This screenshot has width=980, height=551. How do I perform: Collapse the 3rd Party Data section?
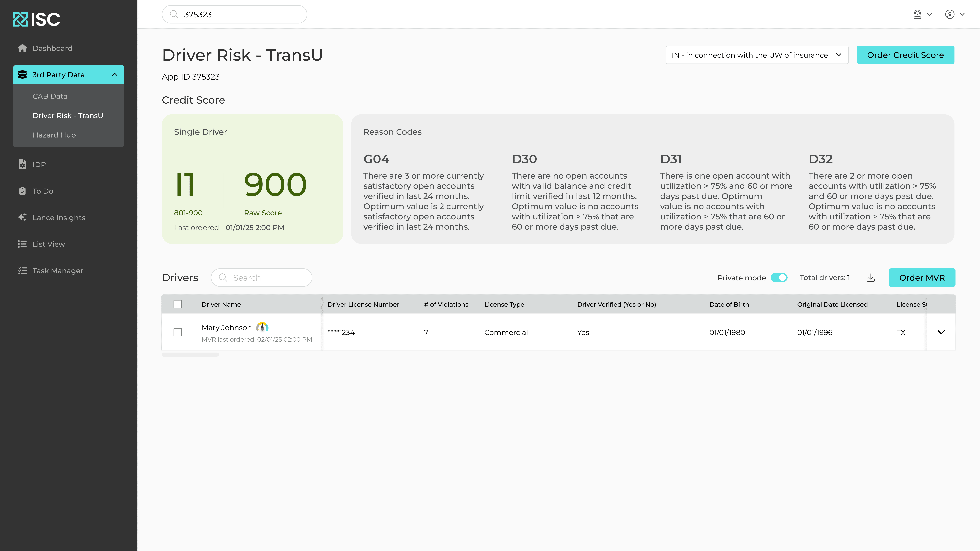click(115, 75)
